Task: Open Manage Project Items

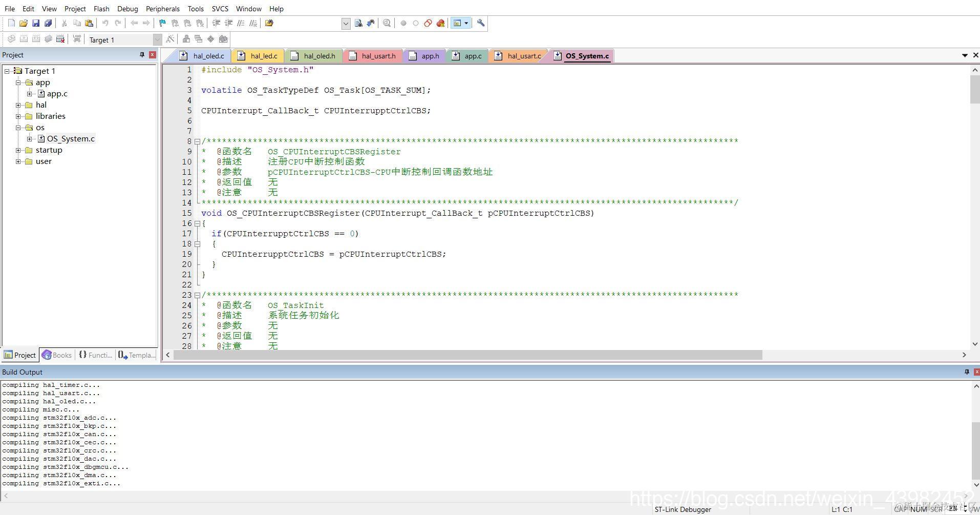Action: pos(186,39)
